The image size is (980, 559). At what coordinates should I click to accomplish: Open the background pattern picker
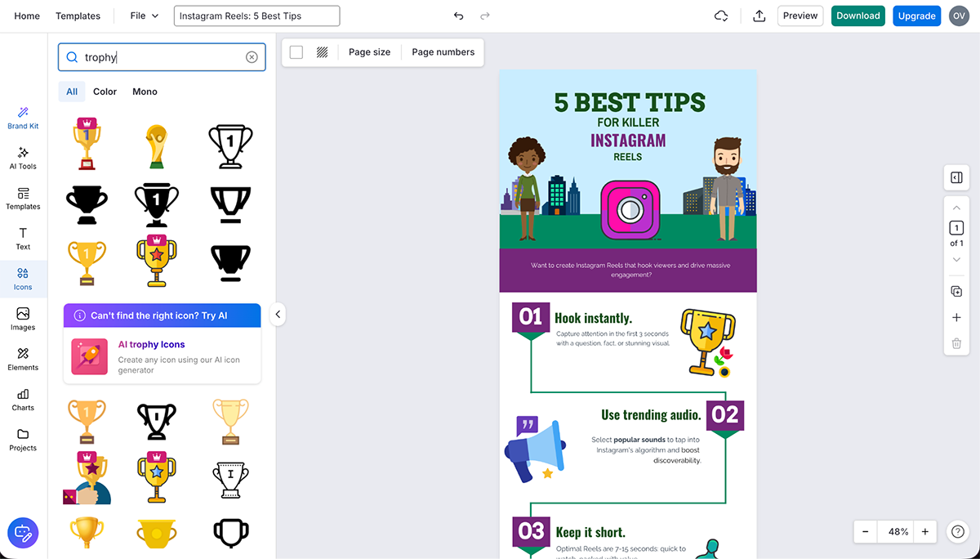pyautogui.click(x=322, y=51)
